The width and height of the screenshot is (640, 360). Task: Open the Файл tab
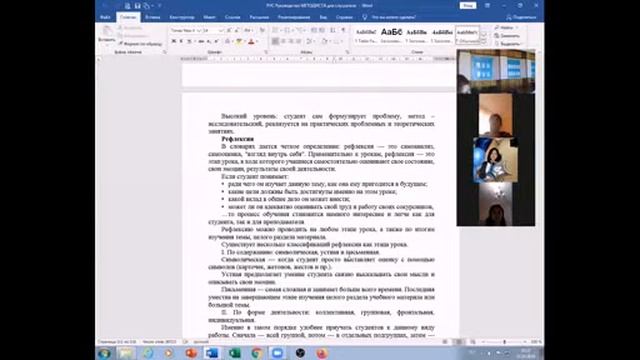pos(105,17)
